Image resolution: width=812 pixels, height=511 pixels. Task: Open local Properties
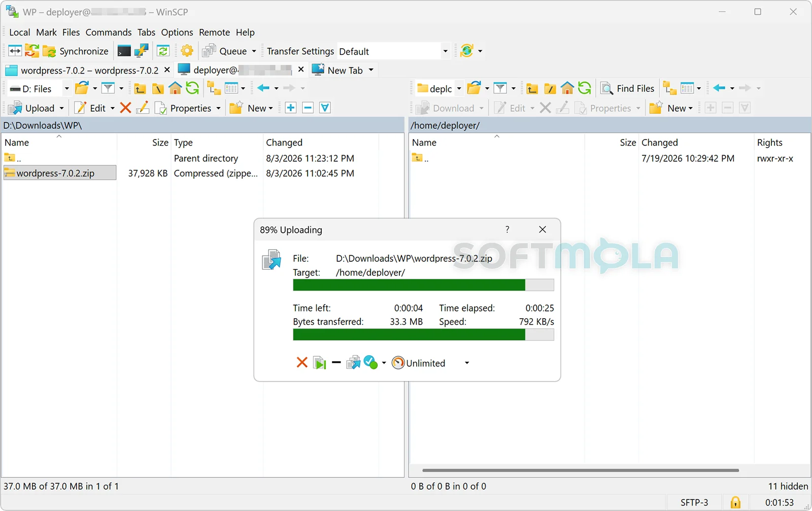[x=184, y=108]
